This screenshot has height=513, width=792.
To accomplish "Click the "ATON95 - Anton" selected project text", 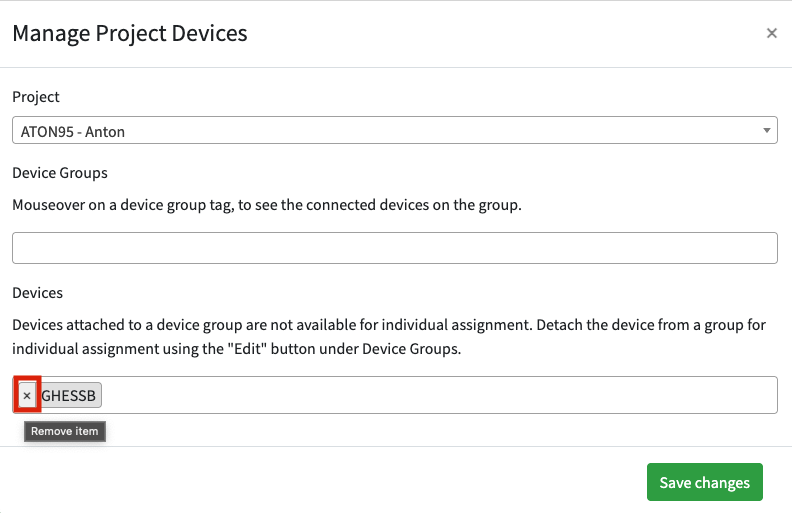I will 73,131.
